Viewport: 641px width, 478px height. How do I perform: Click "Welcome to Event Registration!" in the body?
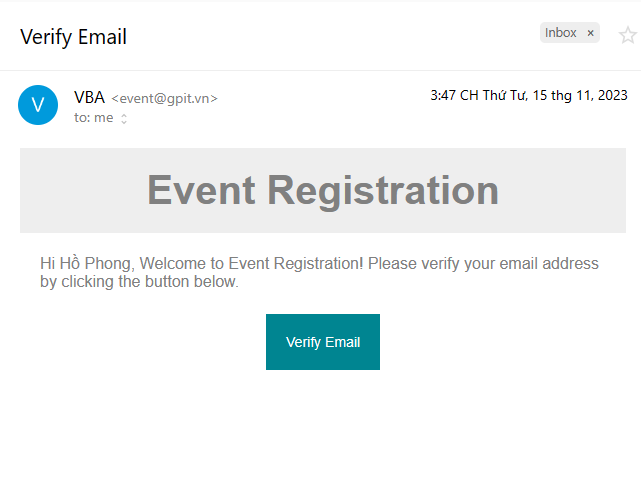click(x=253, y=264)
